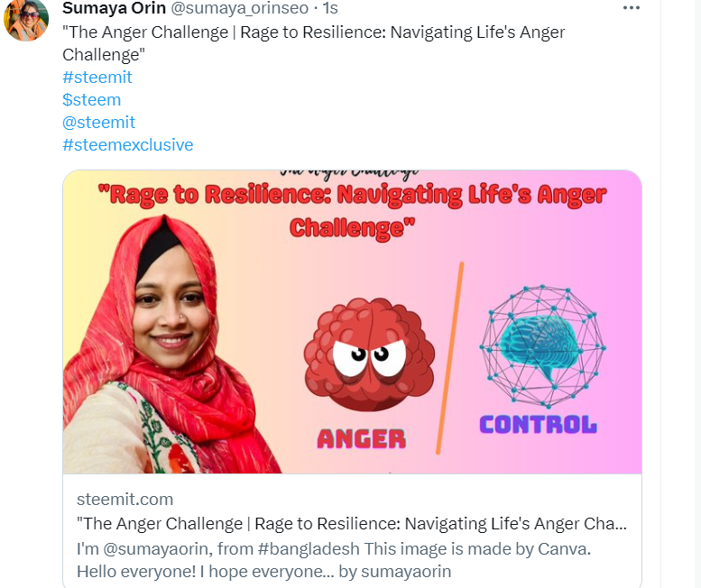The width and height of the screenshot is (701, 588).
Task: Open the #steemit hashtag link
Action: click(97, 78)
